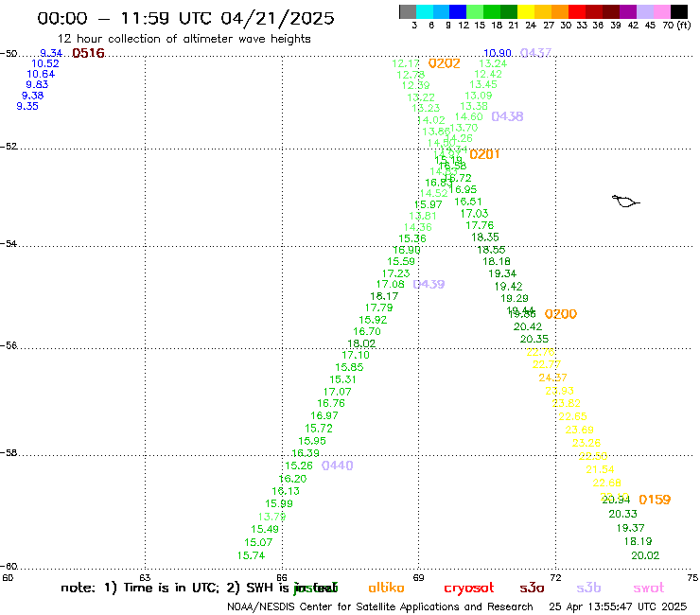Click the date range title text
Viewport: 700px width, 615px height.
click(185, 18)
